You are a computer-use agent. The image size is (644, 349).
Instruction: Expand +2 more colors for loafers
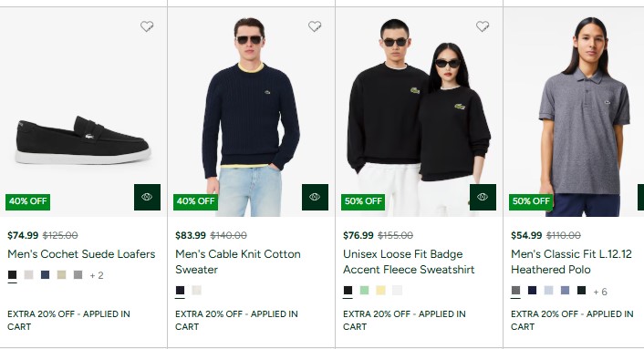click(x=97, y=275)
